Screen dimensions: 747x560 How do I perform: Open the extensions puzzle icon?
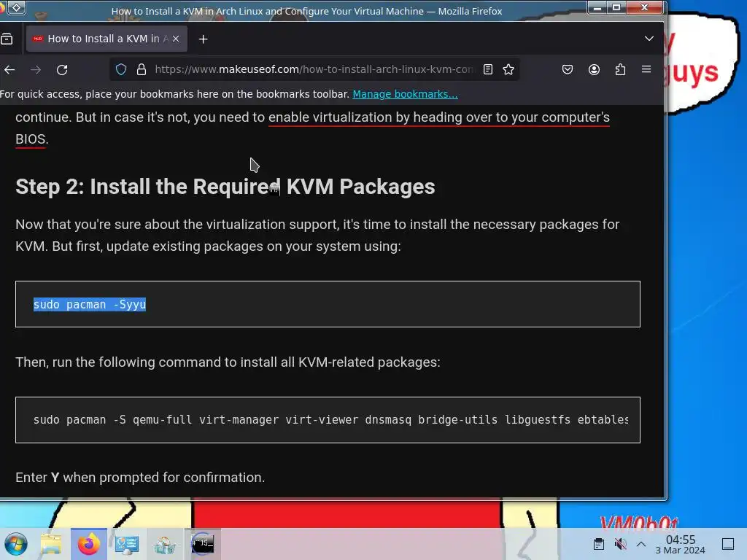coord(620,69)
